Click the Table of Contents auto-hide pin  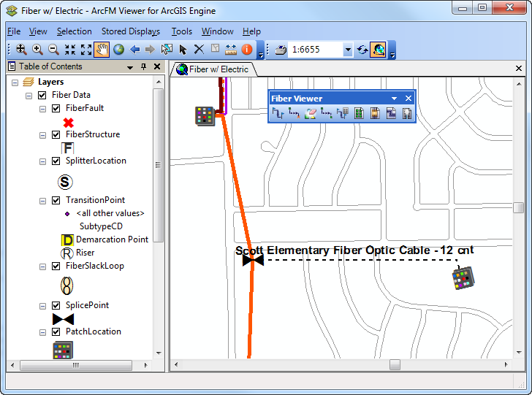pos(143,66)
